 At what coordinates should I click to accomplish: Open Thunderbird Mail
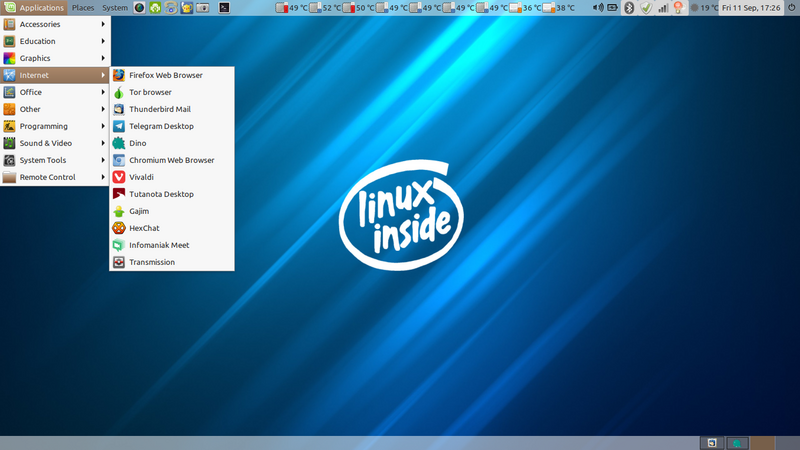(x=172, y=109)
